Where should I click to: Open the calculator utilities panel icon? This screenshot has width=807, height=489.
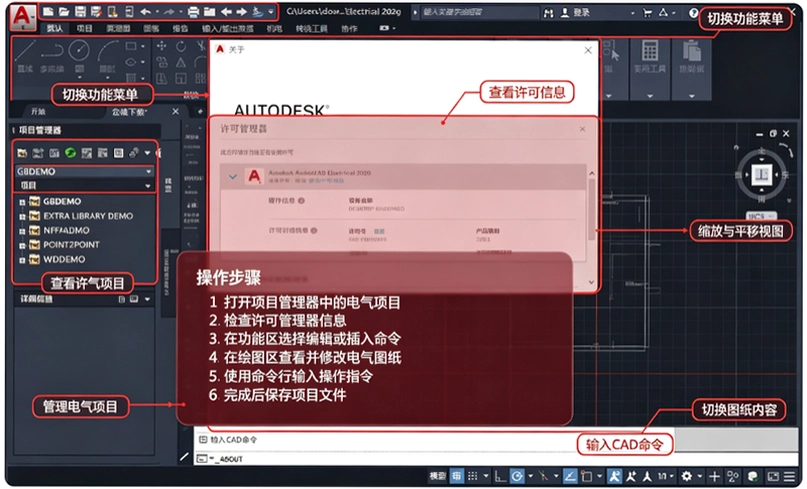tap(650, 51)
